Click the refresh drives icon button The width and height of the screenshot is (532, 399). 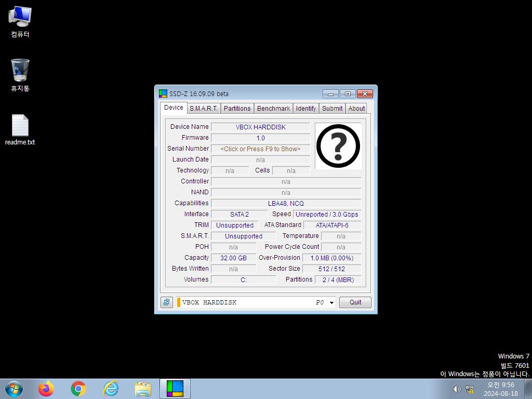click(x=166, y=302)
